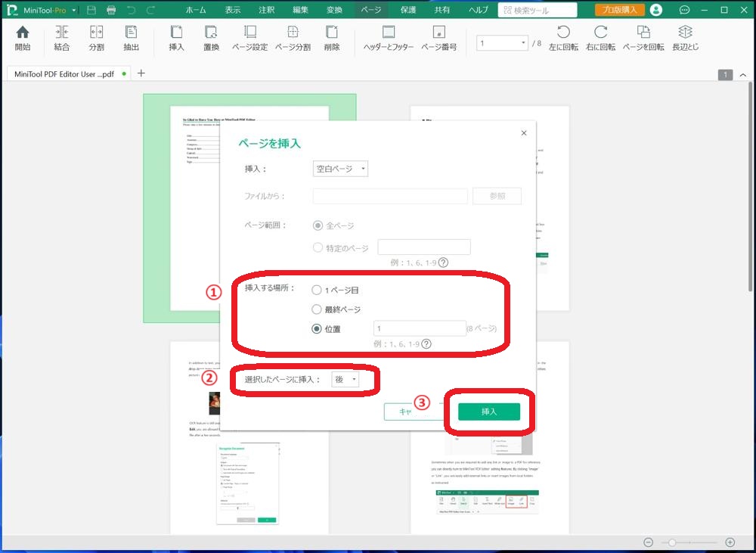756x553 pixels.
Task: Open the 注釈 tab
Action: [x=266, y=10]
